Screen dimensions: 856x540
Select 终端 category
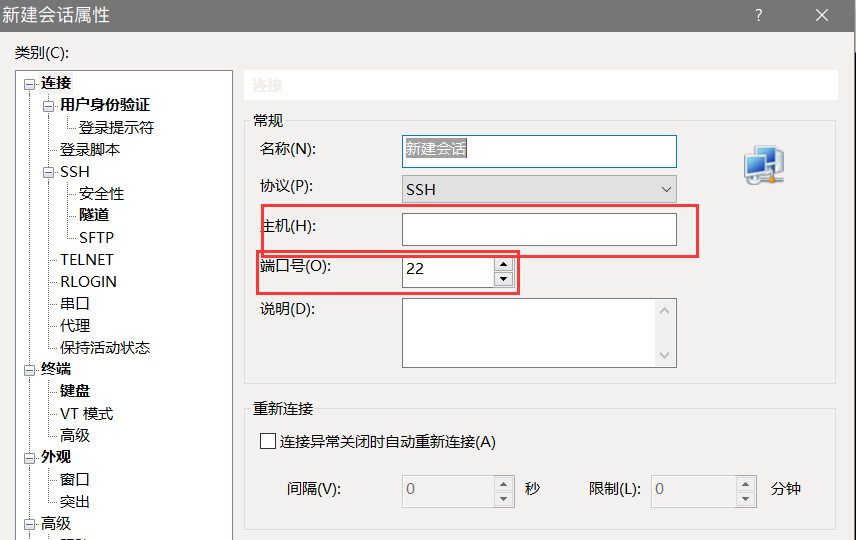[56, 369]
